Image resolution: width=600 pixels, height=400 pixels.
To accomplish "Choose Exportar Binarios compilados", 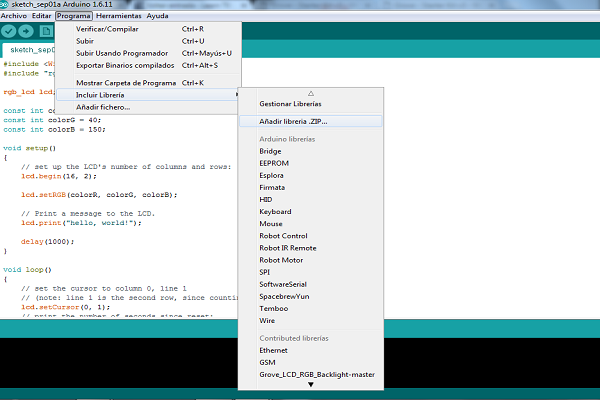I will pos(148,65).
